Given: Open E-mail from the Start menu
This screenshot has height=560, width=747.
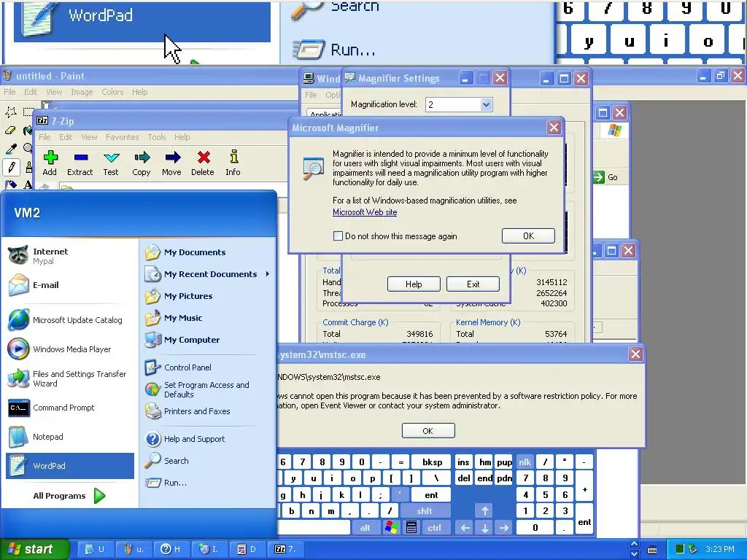Looking at the screenshot, I should 69,285.
